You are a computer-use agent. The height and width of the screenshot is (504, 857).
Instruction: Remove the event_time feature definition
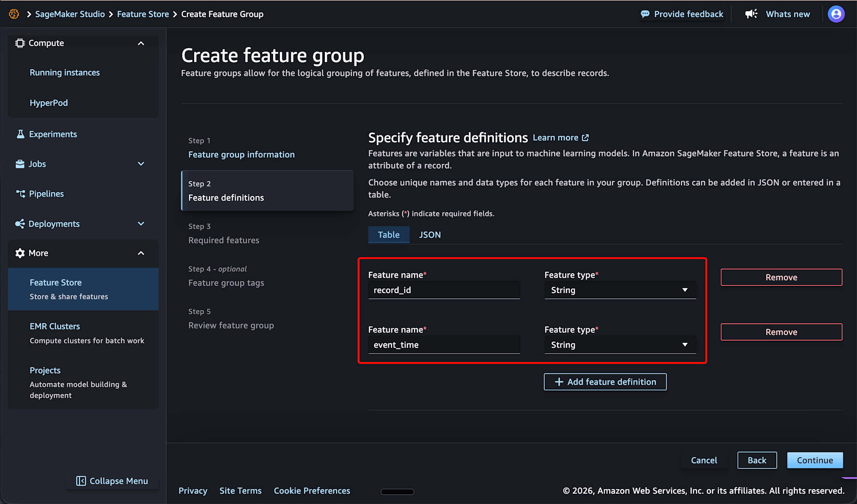click(x=781, y=332)
